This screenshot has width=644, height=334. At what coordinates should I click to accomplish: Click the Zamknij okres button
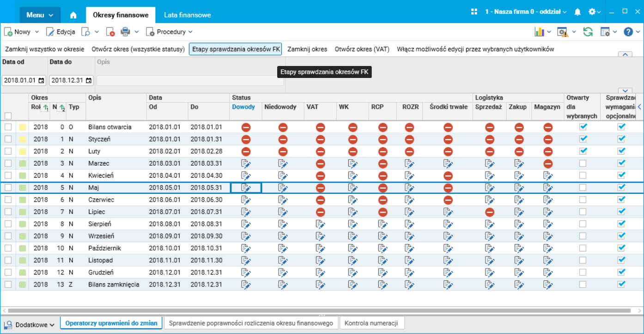click(x=307, y=49)
